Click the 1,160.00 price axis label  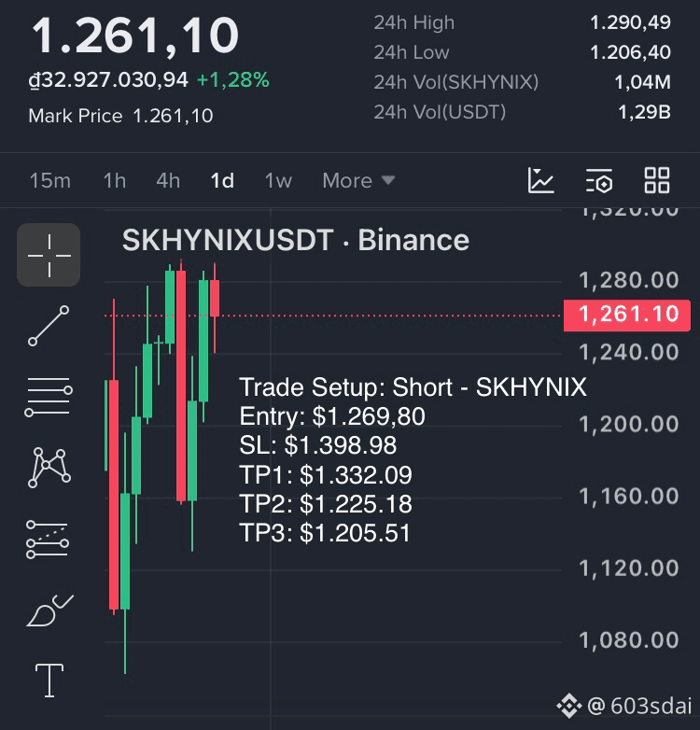tap(629, 497)
